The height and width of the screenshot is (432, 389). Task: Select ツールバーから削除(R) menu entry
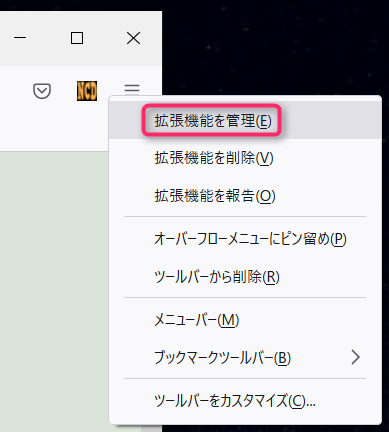245,276
